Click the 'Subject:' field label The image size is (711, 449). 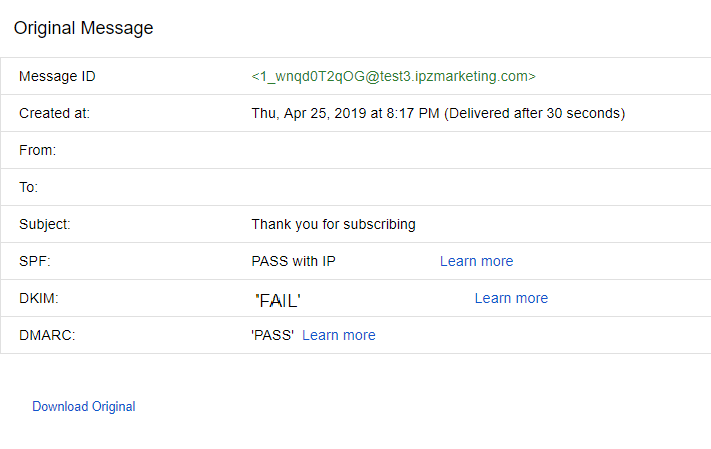(45, 224)
